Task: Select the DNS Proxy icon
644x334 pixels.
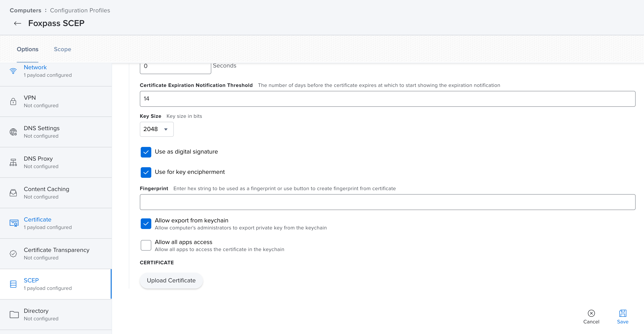Action: tap(13, 162)
